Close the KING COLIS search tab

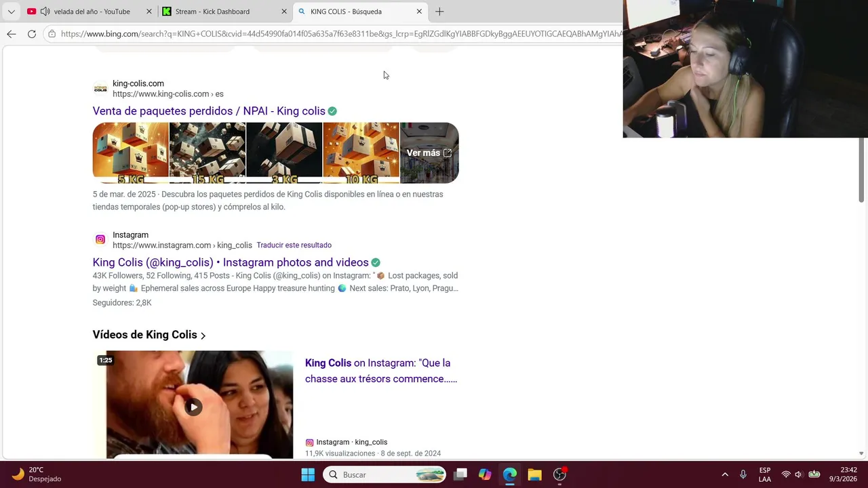419,12
